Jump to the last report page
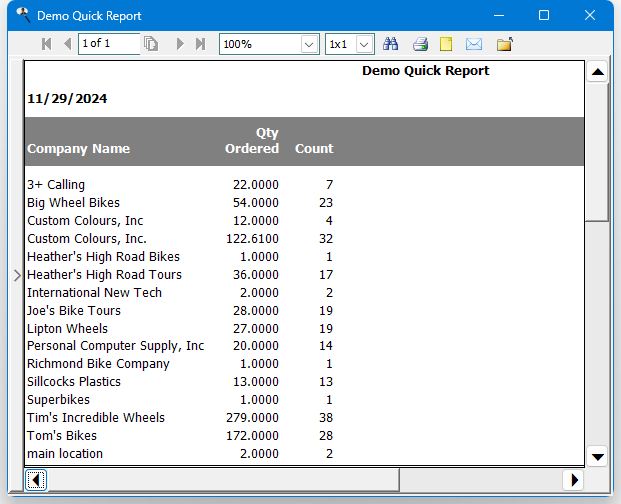Viewport: 621px width, 504px height. pyautogui.click(x=201, y=44)
